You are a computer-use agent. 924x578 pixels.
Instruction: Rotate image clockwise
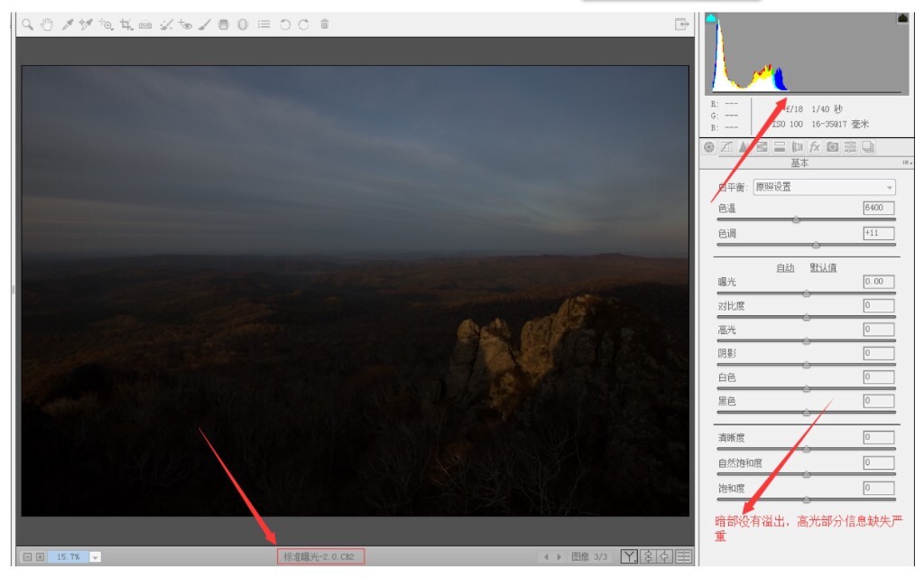pyautogui.click(x=304, y=24)
